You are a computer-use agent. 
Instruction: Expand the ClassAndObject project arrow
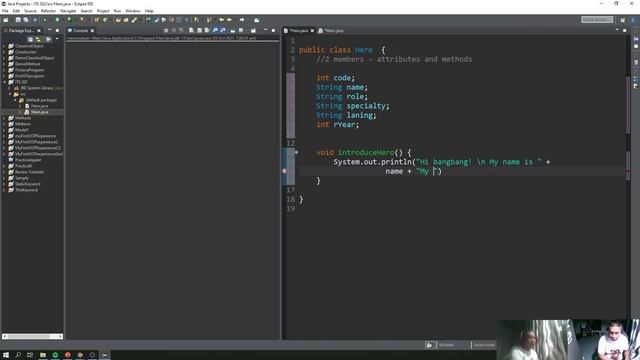coord(4,46)
